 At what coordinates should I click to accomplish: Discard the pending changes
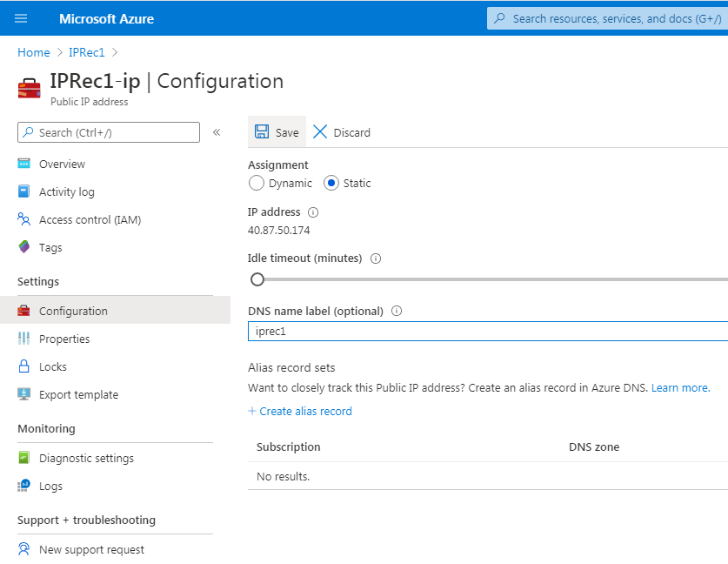pos(341,132)
